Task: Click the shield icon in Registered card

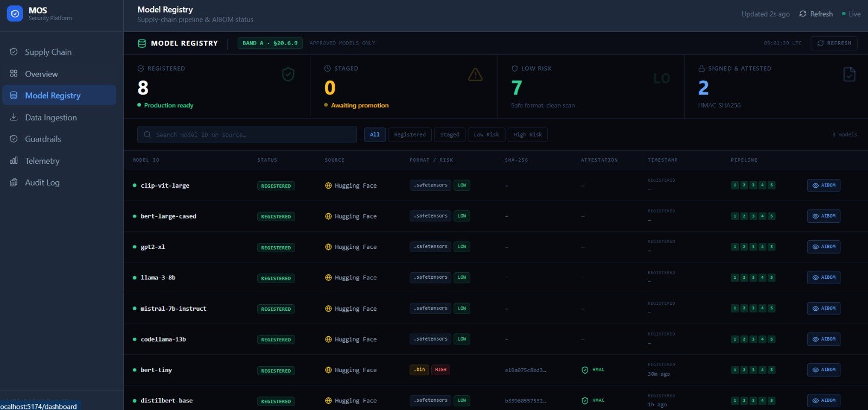Action: (288, 74)
